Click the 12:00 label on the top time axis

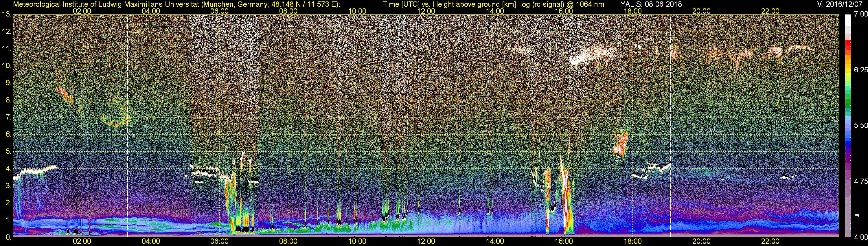tap(426, 11)
